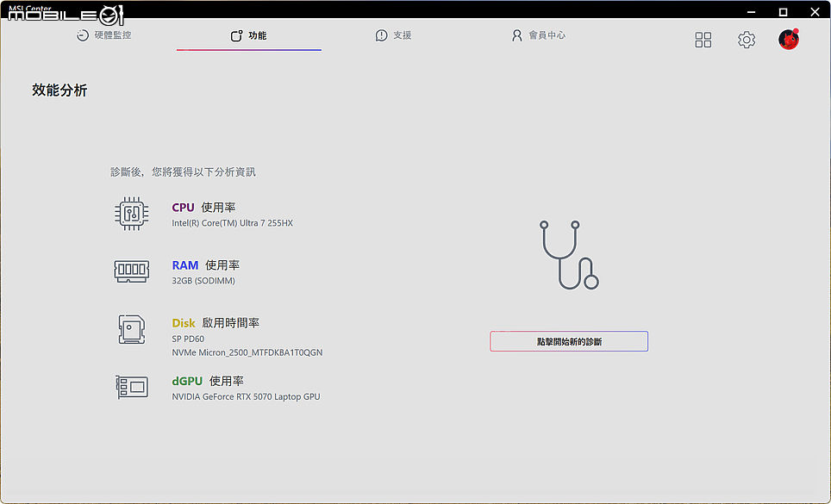Click NVIDIA GeForce RTX 5070 Laptop GPU text

point(246,397)
